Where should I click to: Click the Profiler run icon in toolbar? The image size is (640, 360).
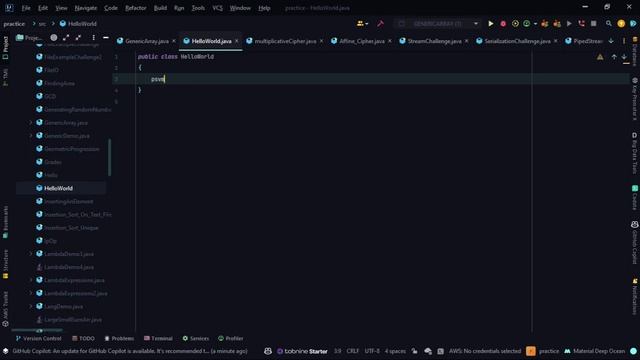(527, 24)
